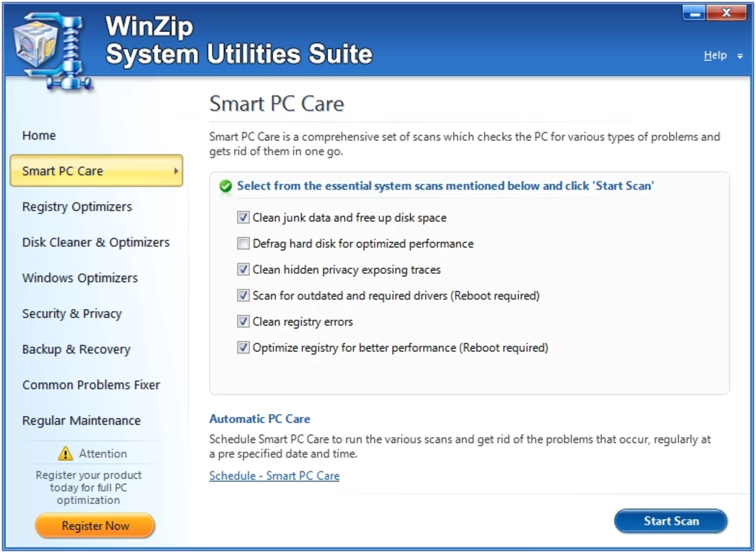Open Security & Privacy section

pyautogui.click(x=72, y=314)
